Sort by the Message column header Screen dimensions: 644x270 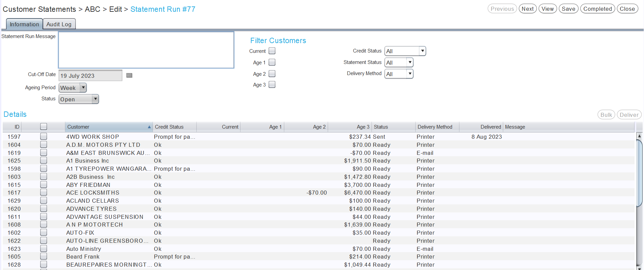569,127
